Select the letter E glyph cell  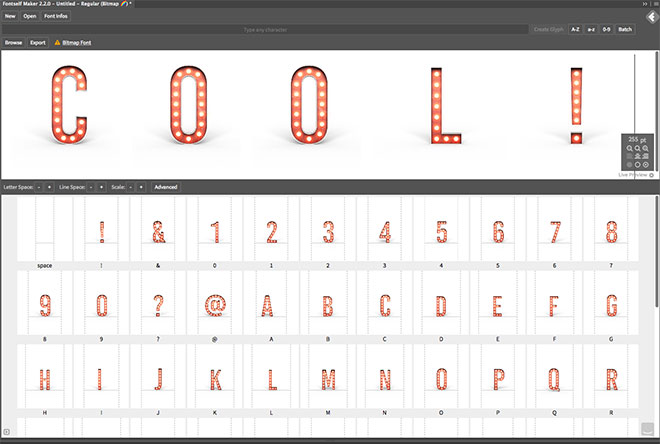pyautogui.click(x=498, y=303)
